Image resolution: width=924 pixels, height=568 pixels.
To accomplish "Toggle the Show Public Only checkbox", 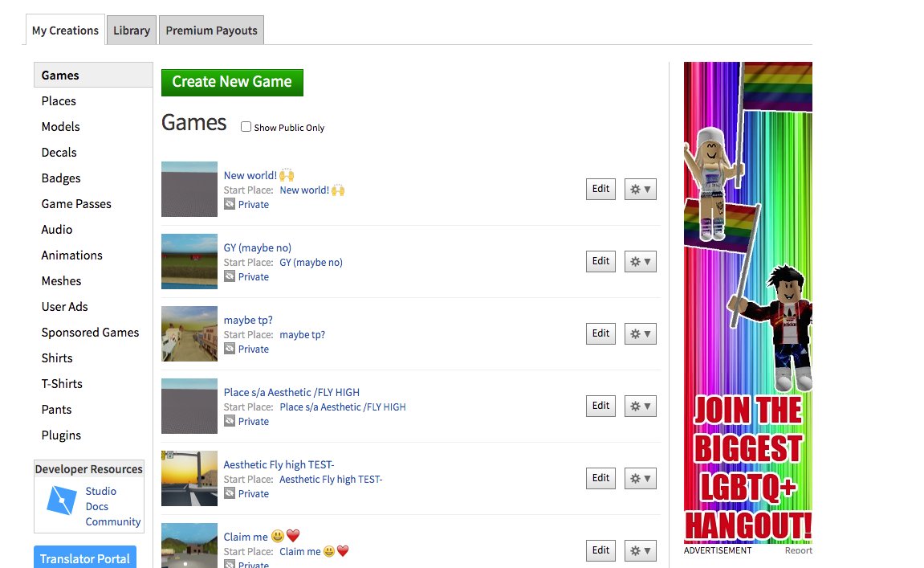I will coord(246,127).
